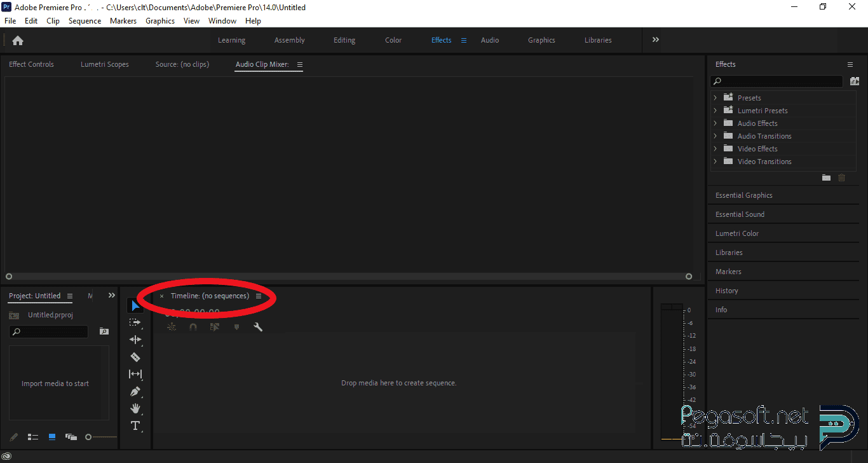Viewport: 868px width, 463px height.
Task: Open the Window menu
Action: [222, 21]
